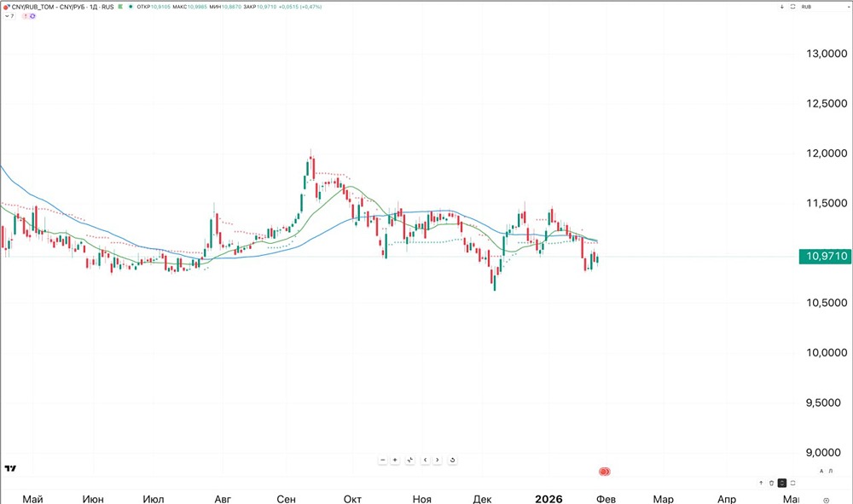
Task: Click the 2026 label on time axis
Action: [548, 499]
